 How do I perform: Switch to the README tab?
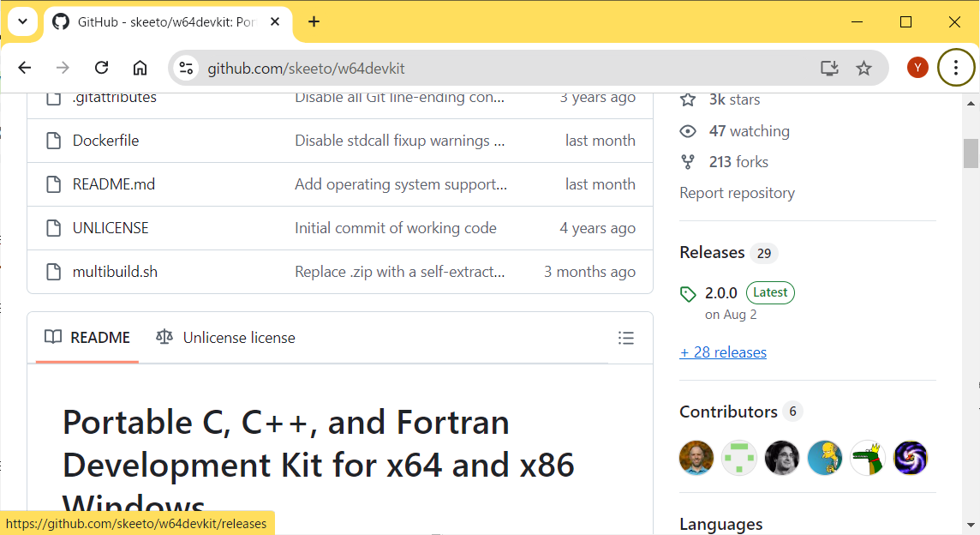click(x=88, y=338)
